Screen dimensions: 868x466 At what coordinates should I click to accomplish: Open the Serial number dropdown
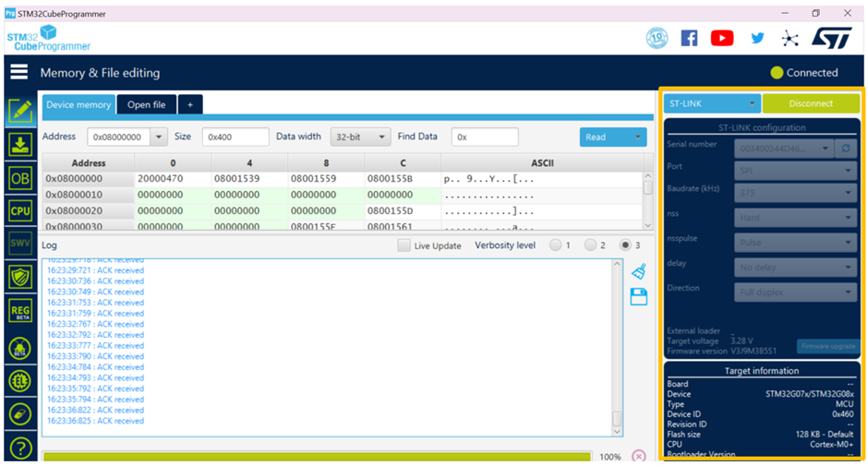(x=784, y=149)
